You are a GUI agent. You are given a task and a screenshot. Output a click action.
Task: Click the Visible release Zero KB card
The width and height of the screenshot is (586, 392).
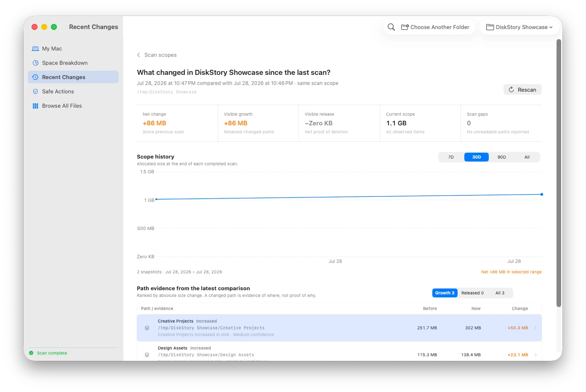coord(339,123)
